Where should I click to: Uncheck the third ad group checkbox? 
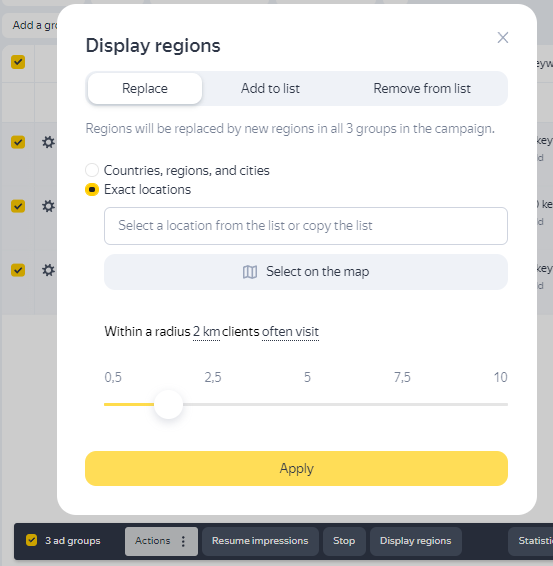coord(18,270)
